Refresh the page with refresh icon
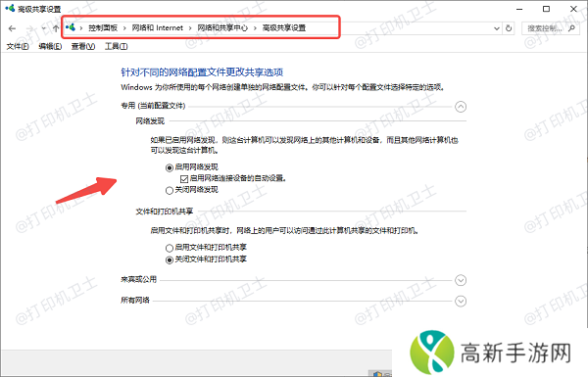 click(509, 28)
